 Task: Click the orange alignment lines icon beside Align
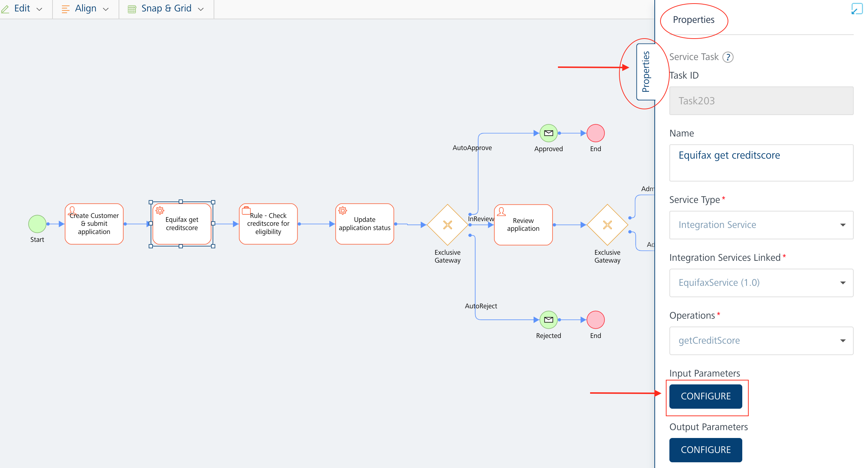(x=65, y=8)
